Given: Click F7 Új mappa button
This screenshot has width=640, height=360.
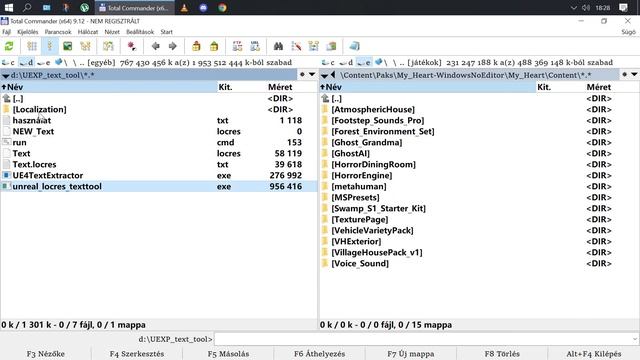Looking at the screenshot, I should (411, 353).
